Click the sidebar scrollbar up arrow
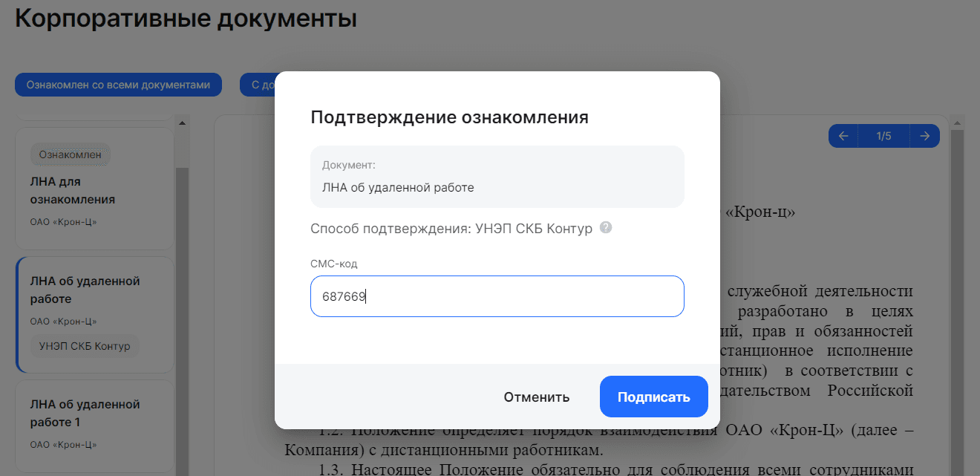 pyautogui.click(x=183, y=123)
